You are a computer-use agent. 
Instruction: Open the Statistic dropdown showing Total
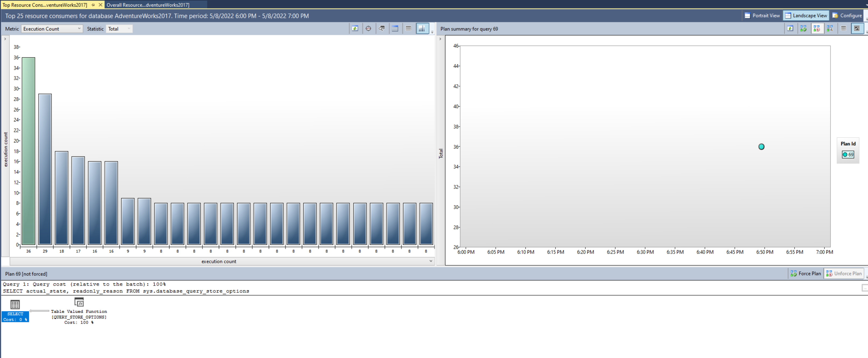click(x=119, y=29)
